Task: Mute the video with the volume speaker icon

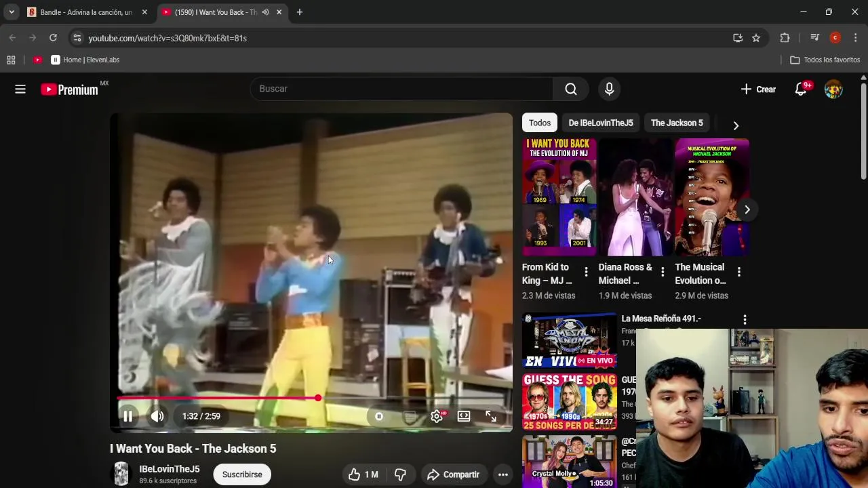Action: click(157, 416)
